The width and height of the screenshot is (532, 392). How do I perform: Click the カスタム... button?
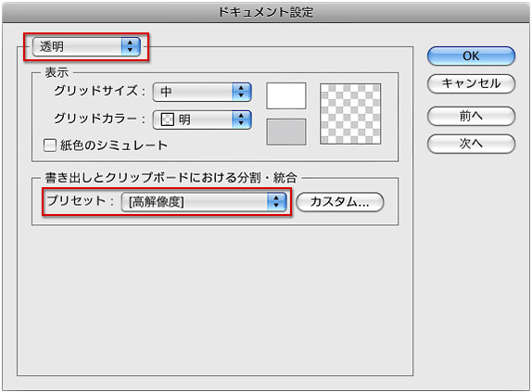point(340,202)
